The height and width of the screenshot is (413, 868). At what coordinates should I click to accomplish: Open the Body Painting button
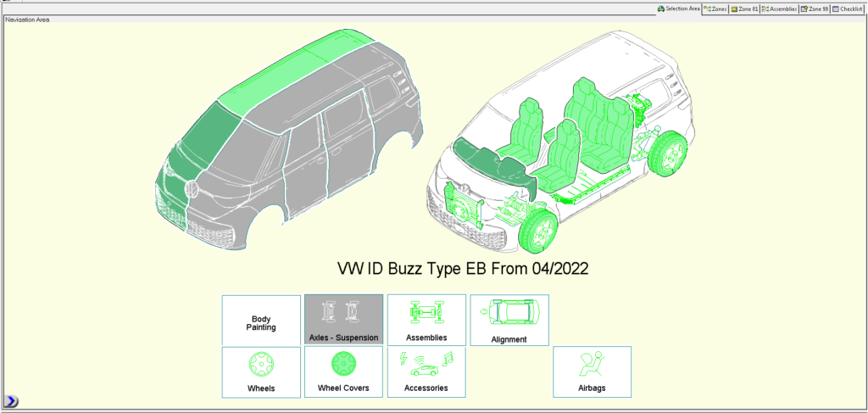[x=261, y=320]
